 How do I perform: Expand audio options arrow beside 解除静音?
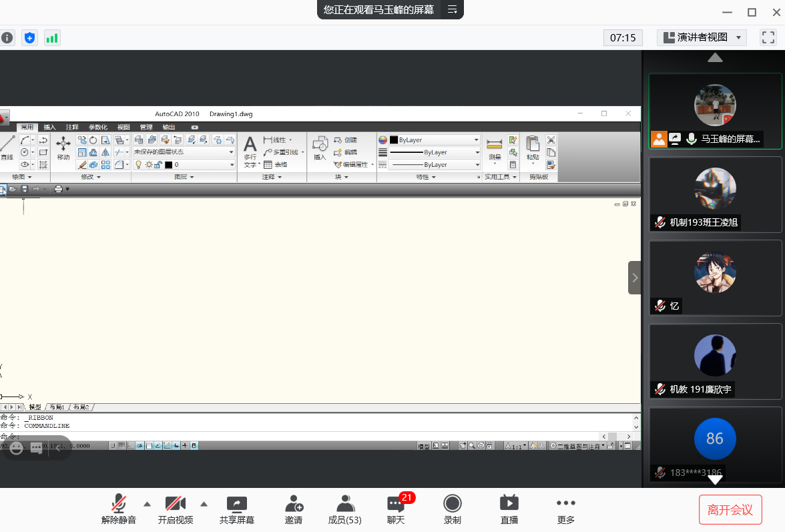tap(148, 504)
